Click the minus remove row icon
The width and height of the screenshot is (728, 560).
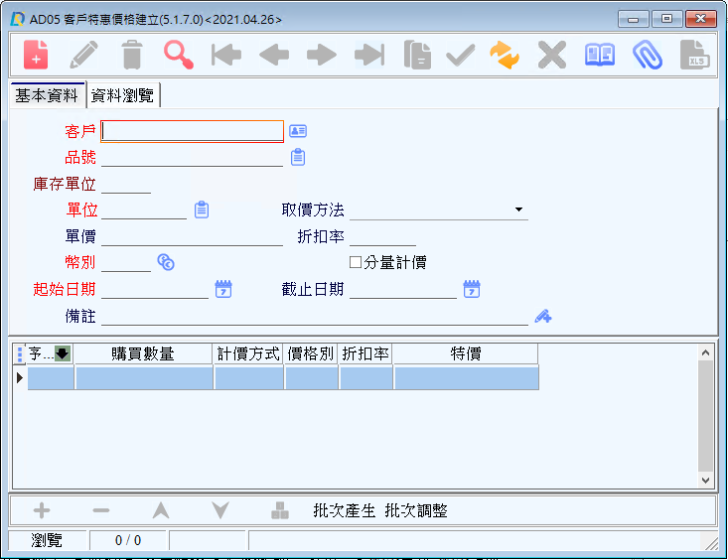[100, 510]
